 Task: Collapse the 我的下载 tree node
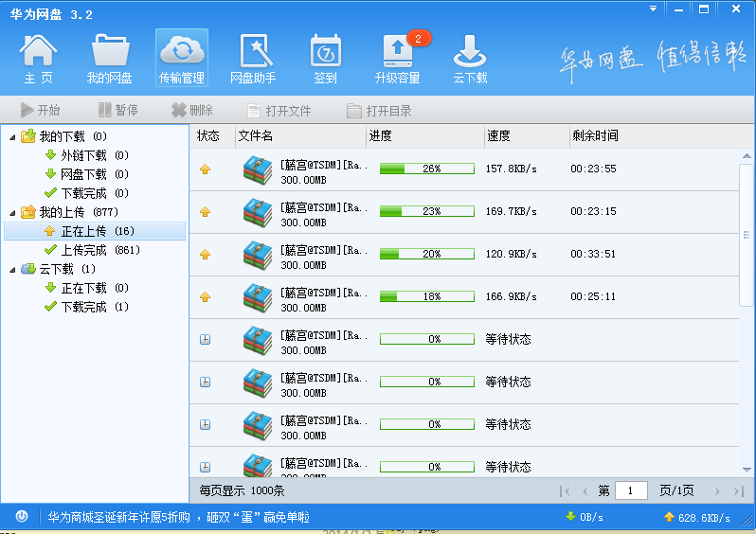pos(12,137)
